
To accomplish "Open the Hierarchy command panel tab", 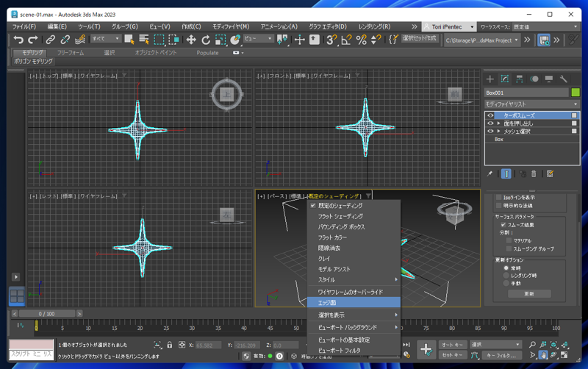I will pos(520,79).
